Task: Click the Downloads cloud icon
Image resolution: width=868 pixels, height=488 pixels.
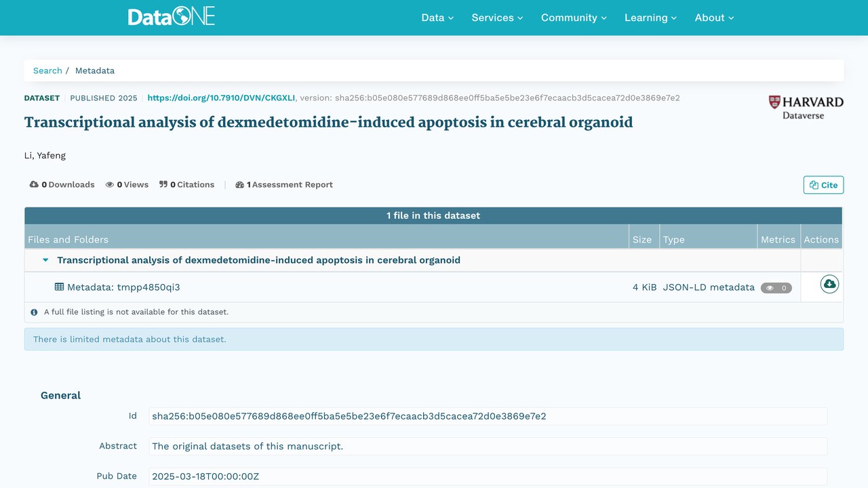Action: click(34, 184)
